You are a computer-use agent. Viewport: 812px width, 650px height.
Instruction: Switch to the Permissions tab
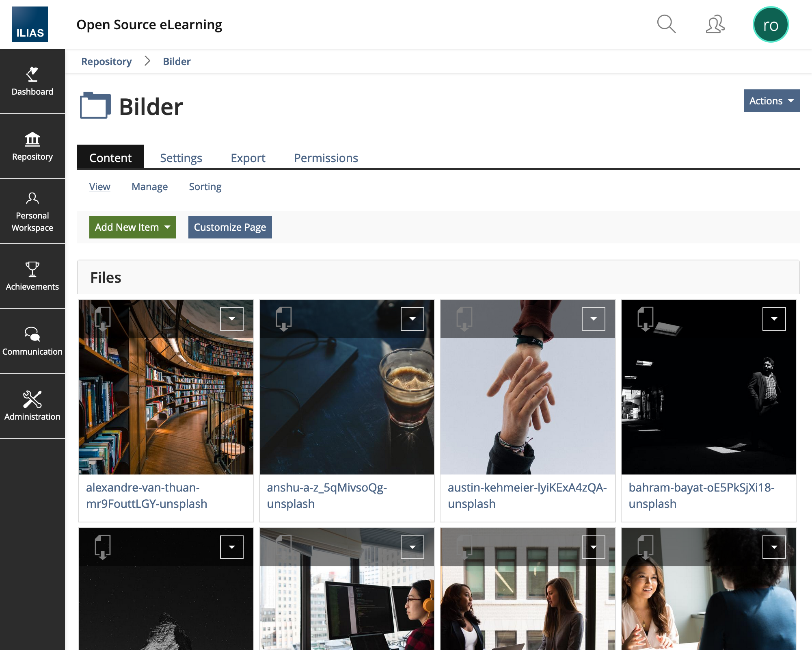(326, 158)
